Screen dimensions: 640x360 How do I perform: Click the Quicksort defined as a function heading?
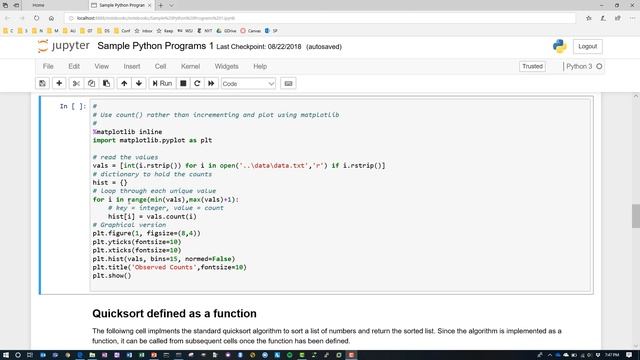(x=174, y=313)
